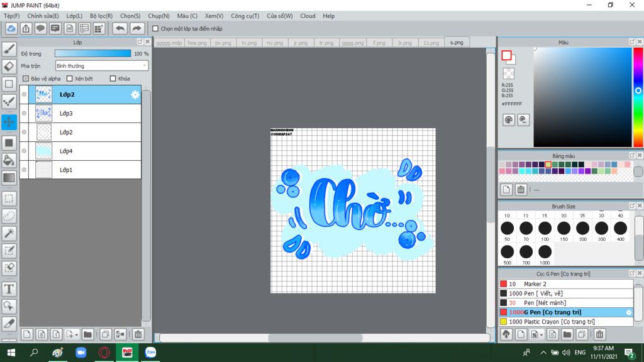Image resolution: width=644 pixels, height=362 pixels.
Task: Pop out the Lớp panel
Action: 140,42
